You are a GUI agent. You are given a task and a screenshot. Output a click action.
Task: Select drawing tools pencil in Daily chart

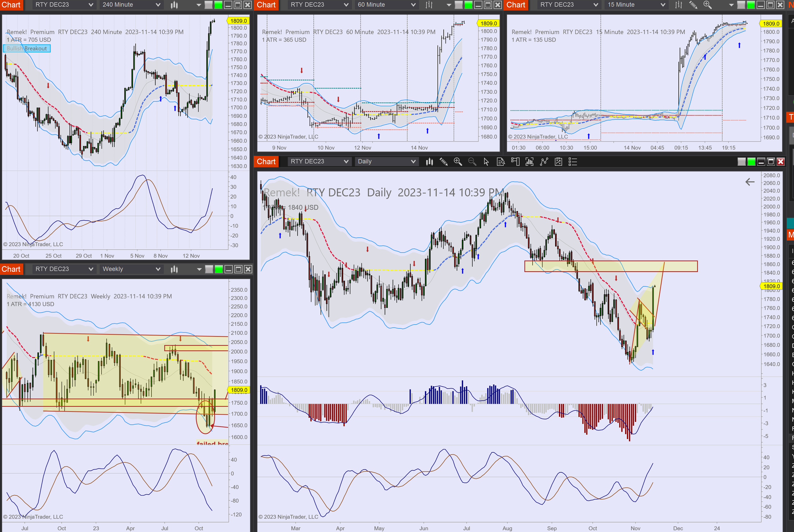pyautogui.click(x=443, y=162)
